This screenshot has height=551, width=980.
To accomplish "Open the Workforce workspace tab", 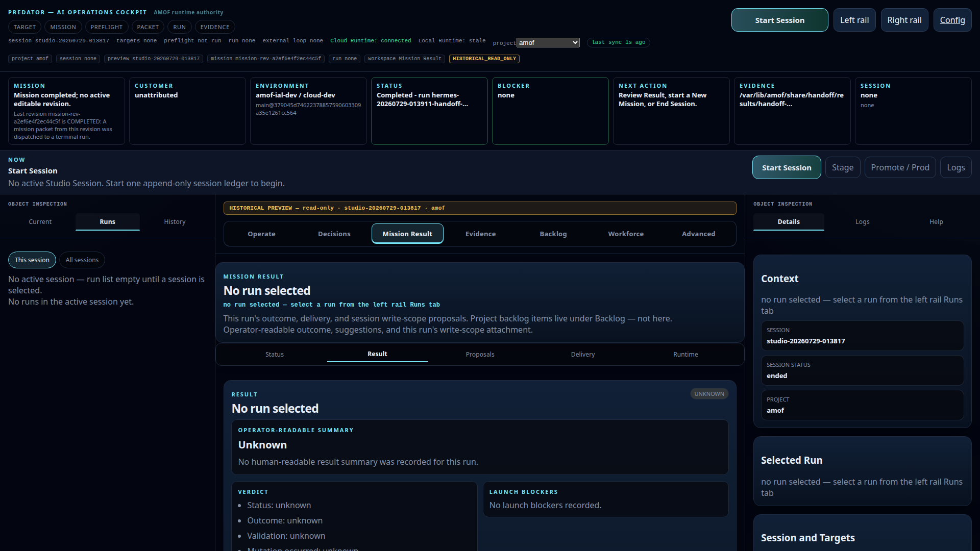I will [626, 234].
